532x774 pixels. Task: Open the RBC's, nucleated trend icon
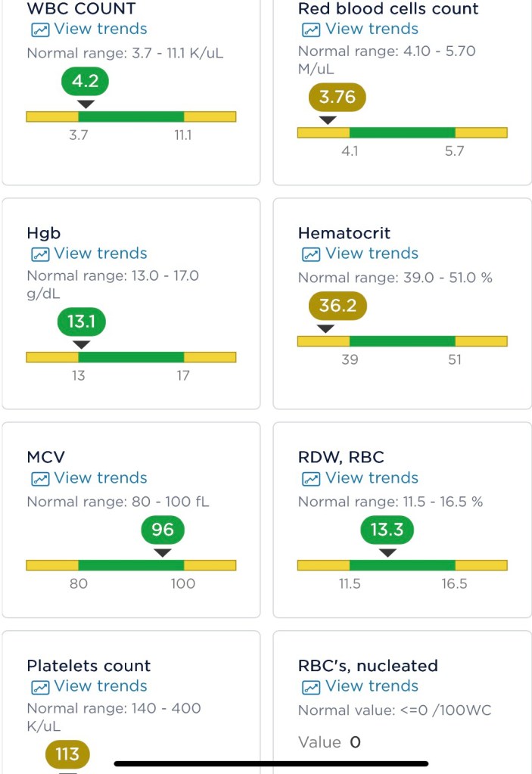coord(311,687)
